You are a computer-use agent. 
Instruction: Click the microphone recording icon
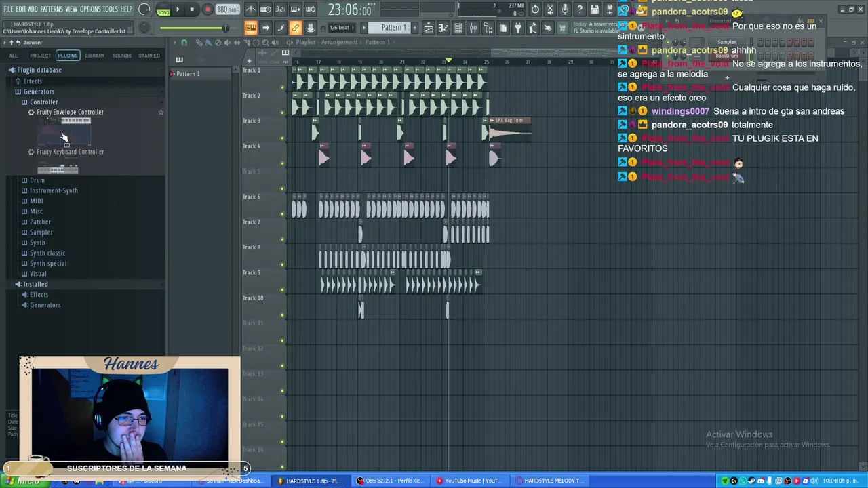pos(565,9)
